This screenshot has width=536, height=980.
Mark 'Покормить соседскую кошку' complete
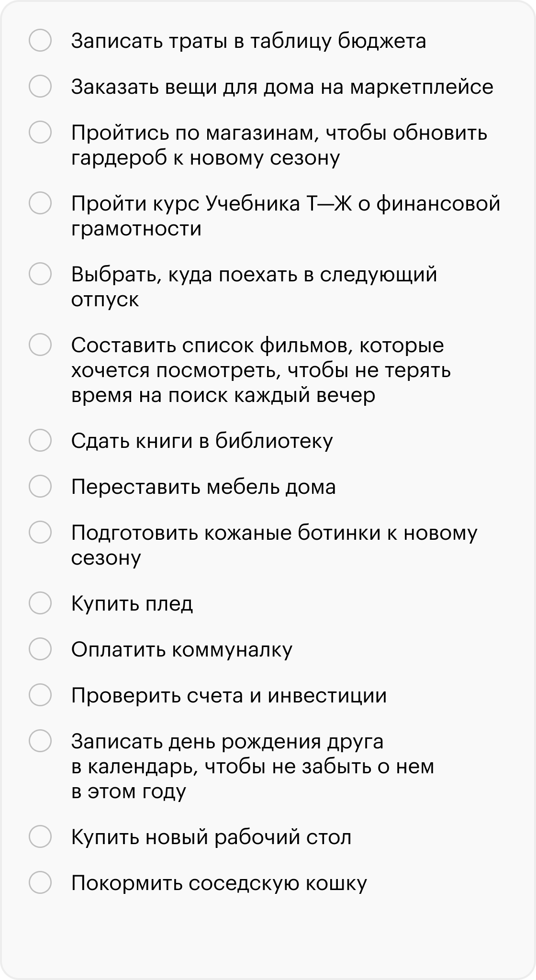click(40, 882)
